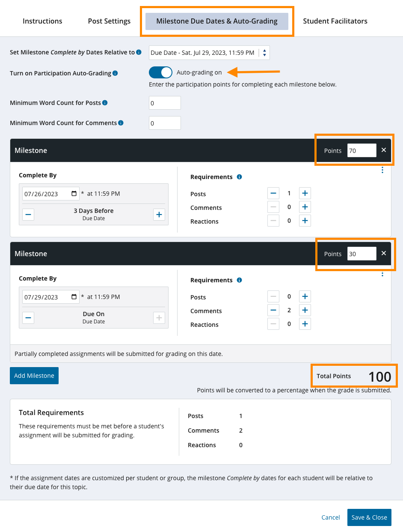Open the Relative to Due Date dropdown

pyautogui.click(x=210, y=53)
